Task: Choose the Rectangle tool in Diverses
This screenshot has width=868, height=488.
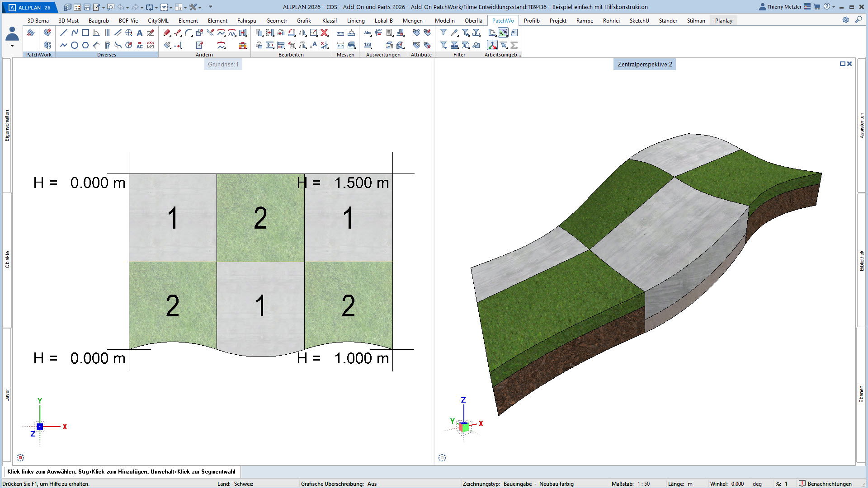Action: (x=85, y=33)
